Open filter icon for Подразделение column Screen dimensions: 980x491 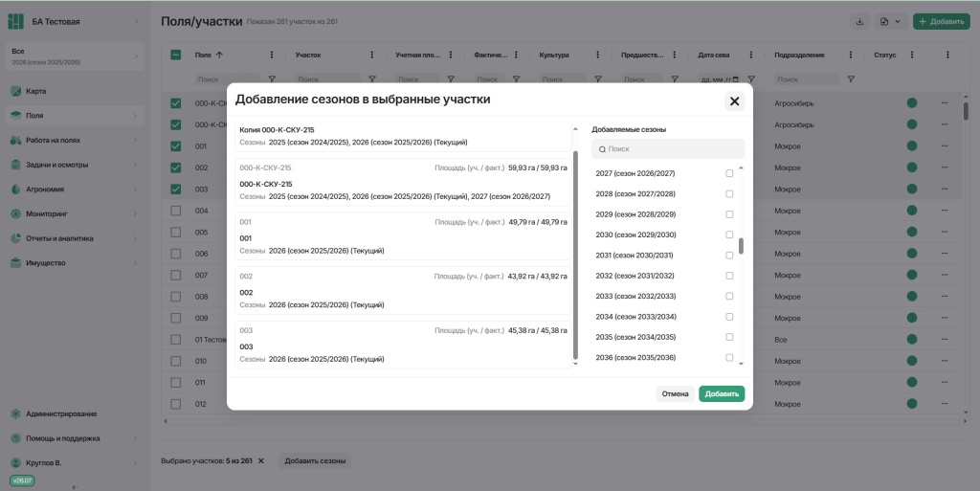851,79
